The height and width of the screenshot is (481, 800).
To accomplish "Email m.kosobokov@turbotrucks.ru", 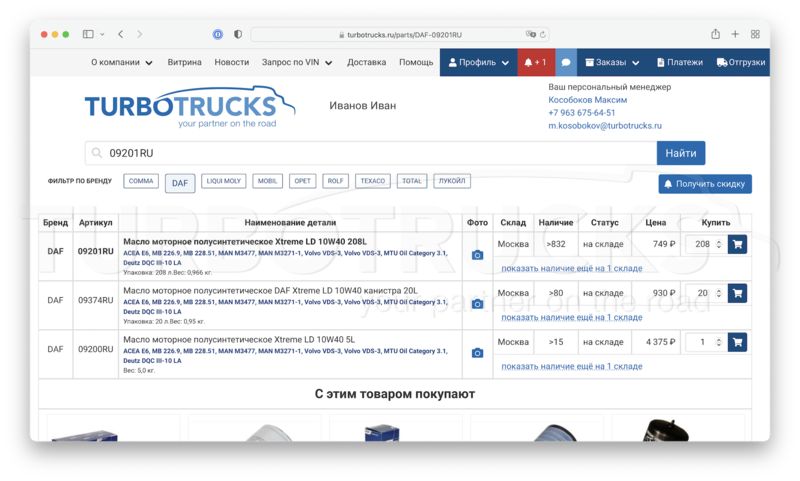I will (x=605, y=125).
